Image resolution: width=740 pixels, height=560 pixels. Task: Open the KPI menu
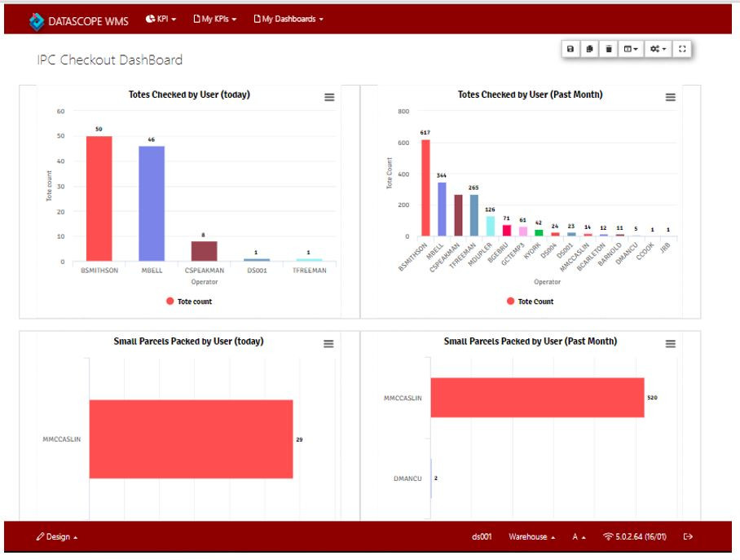click(x=161, y=20)
